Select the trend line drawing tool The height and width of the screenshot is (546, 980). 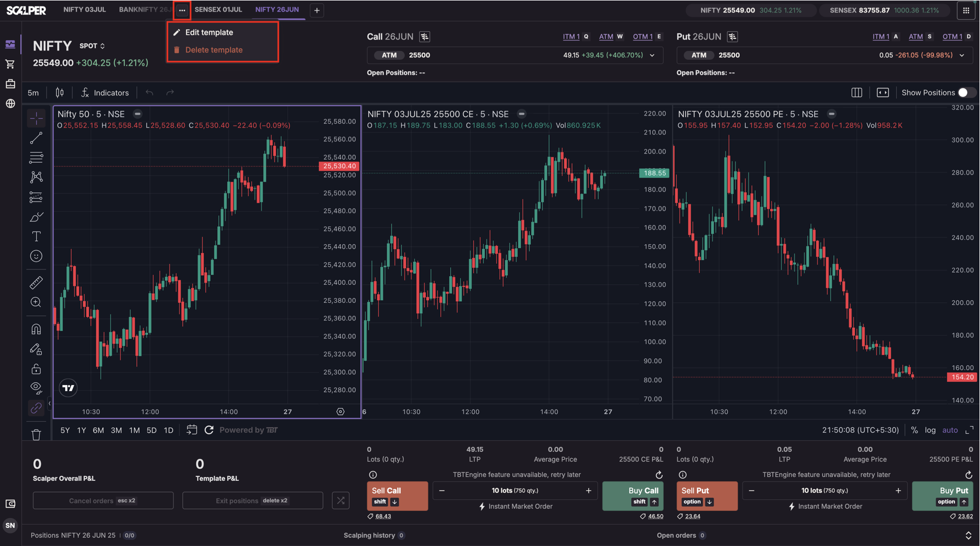coord(36,138)
